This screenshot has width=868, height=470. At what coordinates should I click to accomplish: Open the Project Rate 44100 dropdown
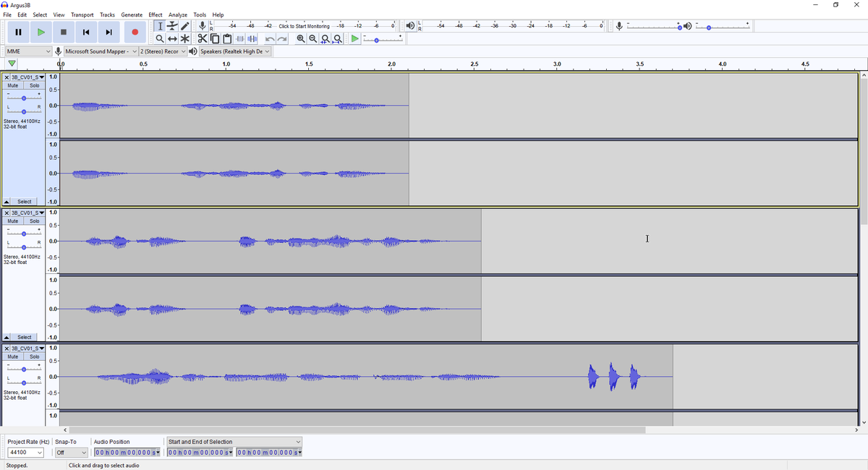point(25,453)
